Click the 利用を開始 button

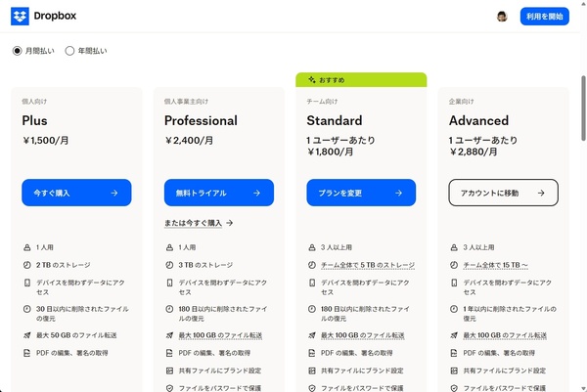(545, 17)
